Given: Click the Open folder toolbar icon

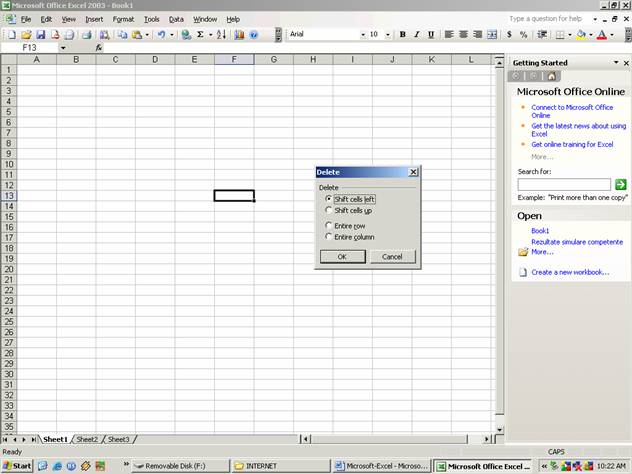Looking at the screenshot, I should click(x=26, y=35).
